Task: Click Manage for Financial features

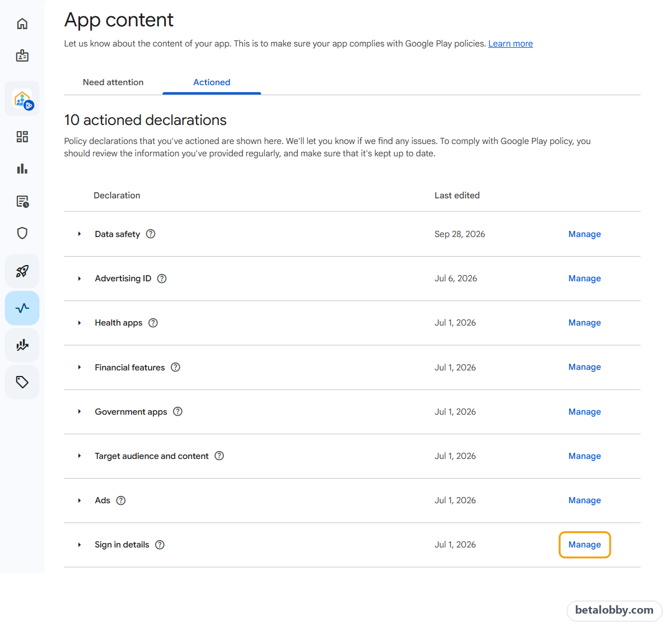Action: pos(585,367)
